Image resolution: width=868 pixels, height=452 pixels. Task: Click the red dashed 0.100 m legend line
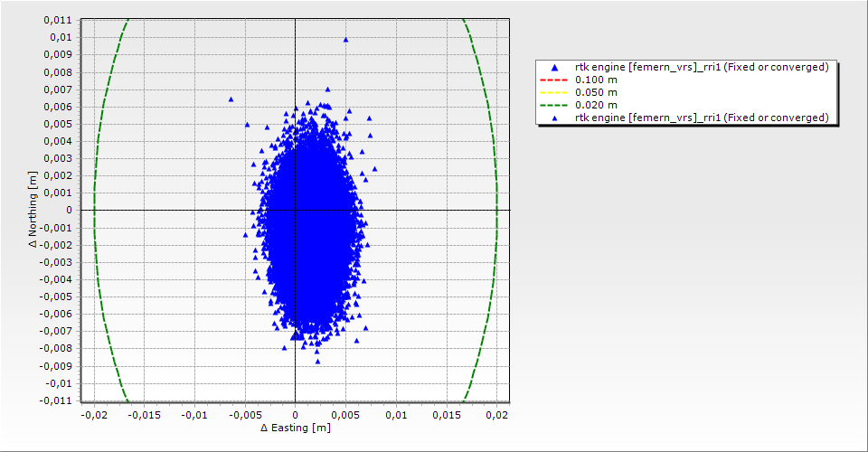(x=554, y=80)
